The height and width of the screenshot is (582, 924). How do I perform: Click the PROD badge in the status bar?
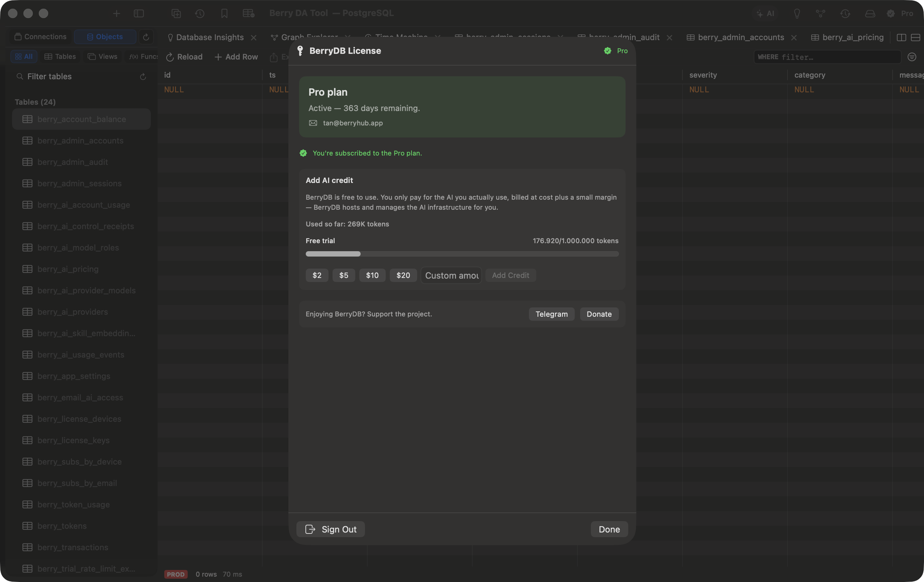point(176,574)
